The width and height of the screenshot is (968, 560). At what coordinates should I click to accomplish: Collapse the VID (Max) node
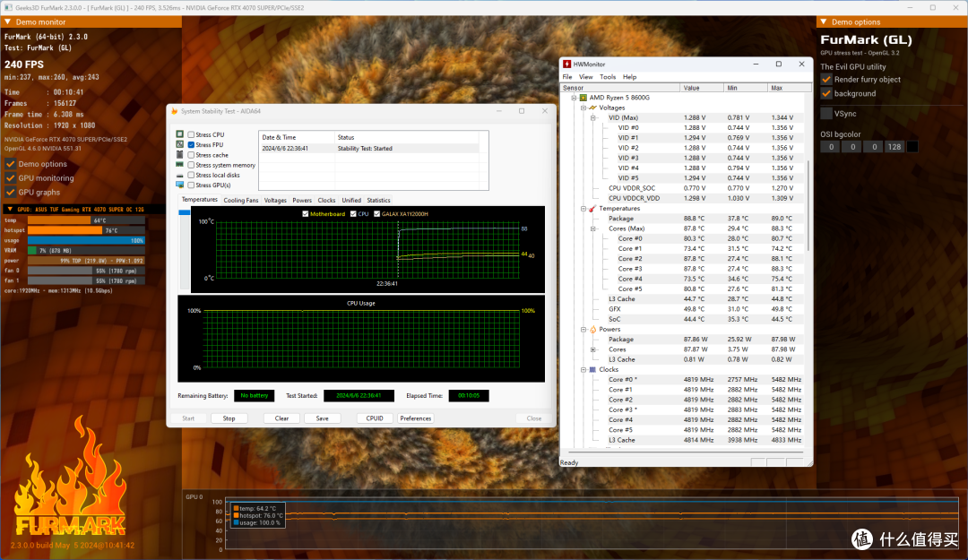point(593,118)
